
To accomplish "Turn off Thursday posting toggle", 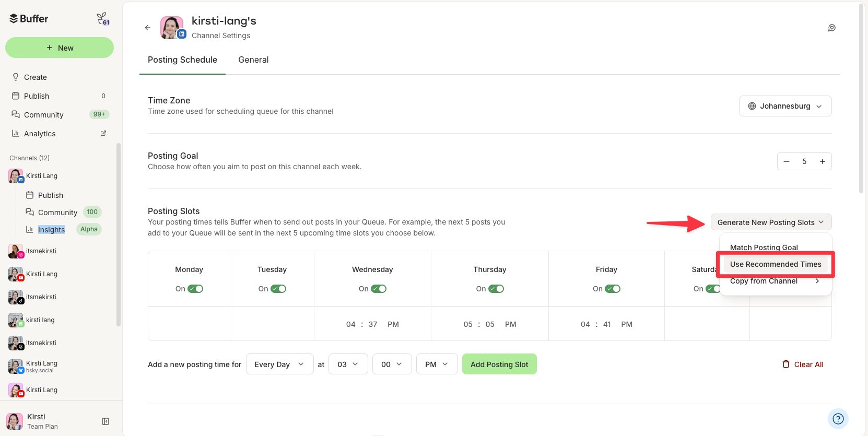I will (496, 289).
